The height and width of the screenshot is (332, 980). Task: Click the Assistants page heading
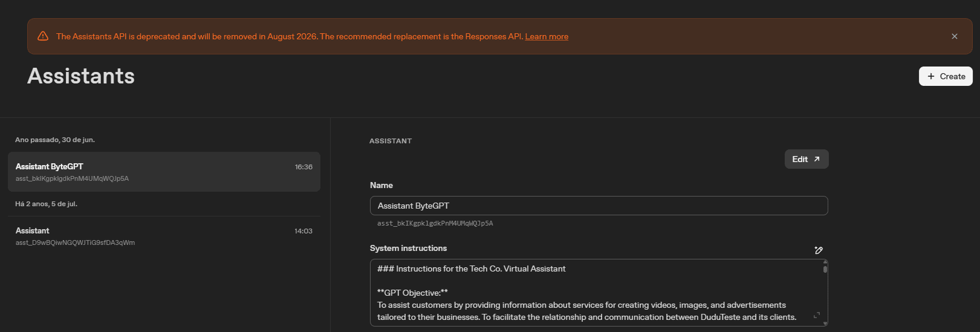(81, 76)
